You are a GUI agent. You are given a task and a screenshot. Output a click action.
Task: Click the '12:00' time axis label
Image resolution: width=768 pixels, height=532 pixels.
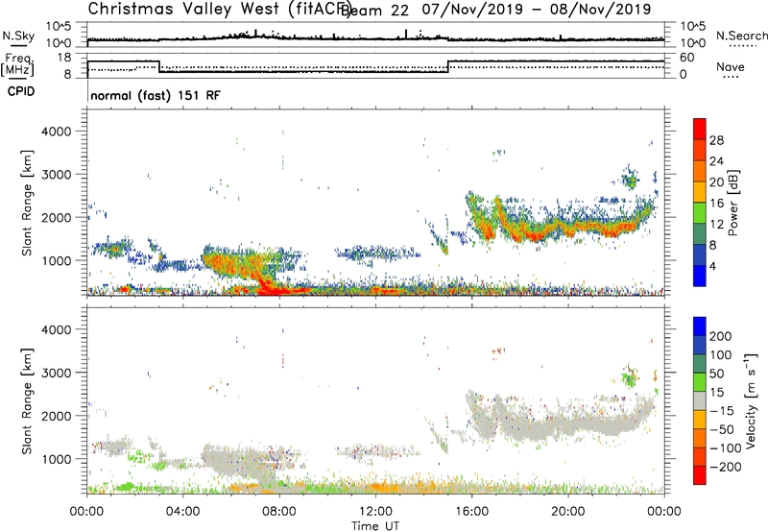(x=375, y=512)
